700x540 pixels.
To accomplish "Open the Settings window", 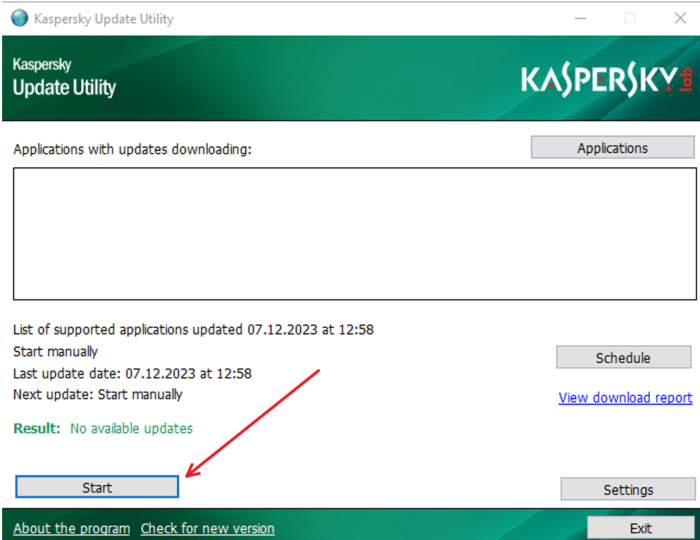I will click(x=628, y=489).
